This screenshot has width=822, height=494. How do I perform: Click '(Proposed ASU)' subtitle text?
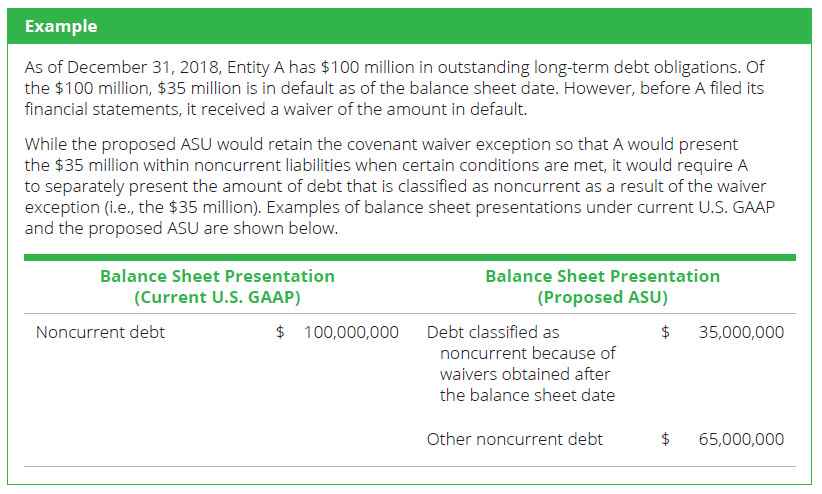[602, 297]
